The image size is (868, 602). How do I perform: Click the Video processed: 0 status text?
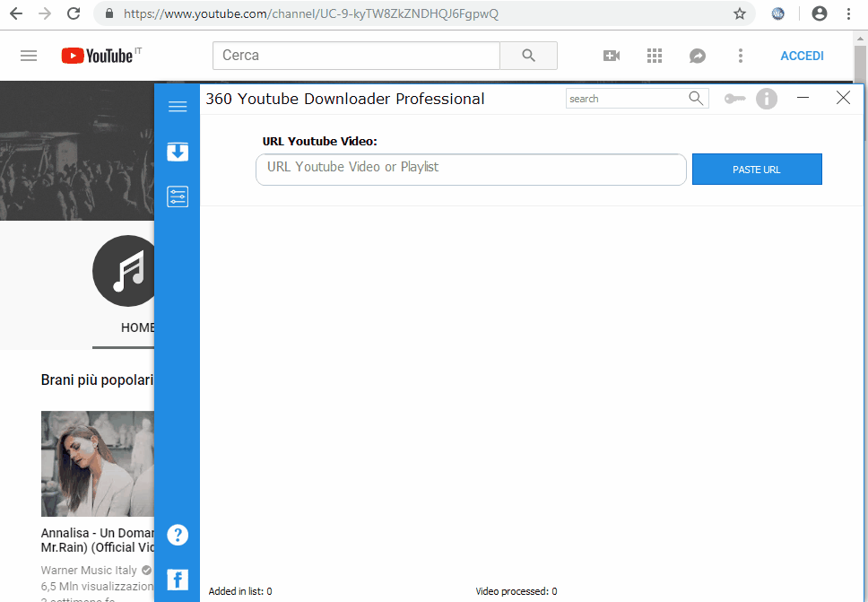516,591
